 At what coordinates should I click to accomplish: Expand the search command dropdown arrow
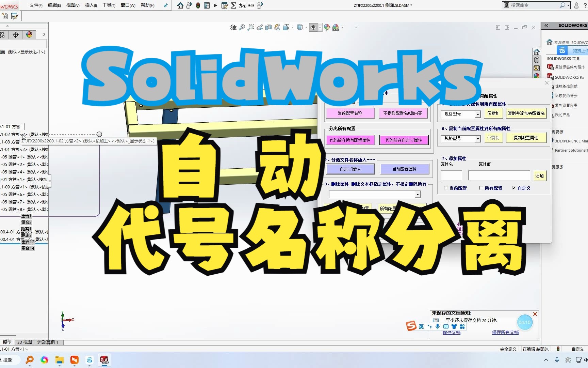569,5
